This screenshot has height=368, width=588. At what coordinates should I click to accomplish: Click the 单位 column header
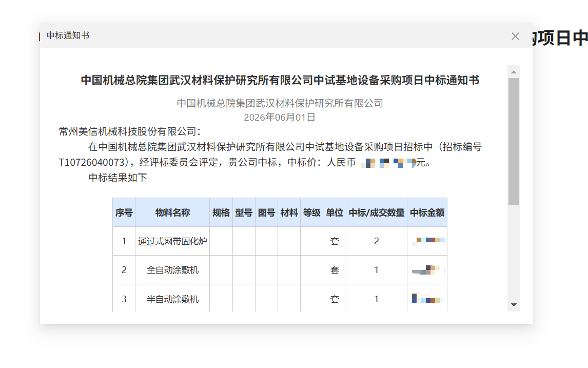[335, 212]
